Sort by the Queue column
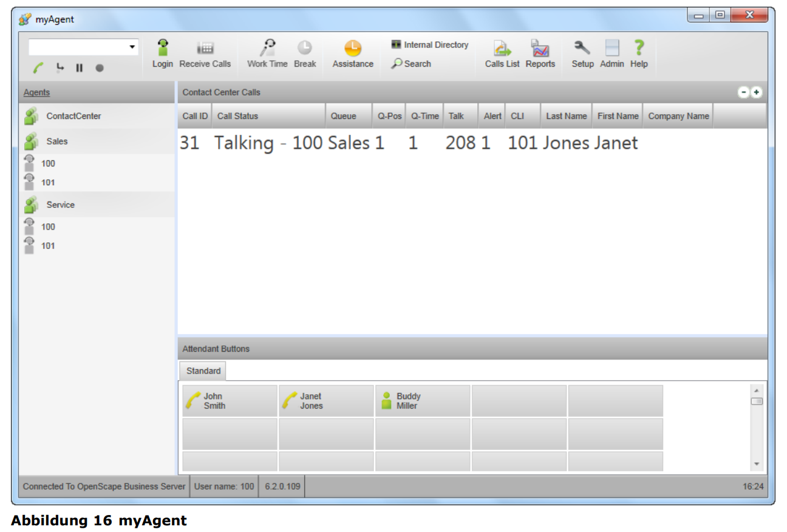Screen dimensions: 787x532 pos(349,116)
